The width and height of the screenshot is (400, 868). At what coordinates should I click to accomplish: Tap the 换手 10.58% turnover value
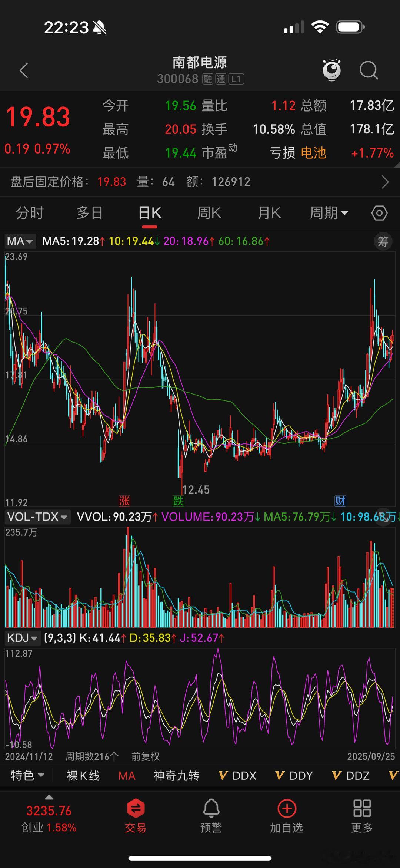click(x=274, y=129)
